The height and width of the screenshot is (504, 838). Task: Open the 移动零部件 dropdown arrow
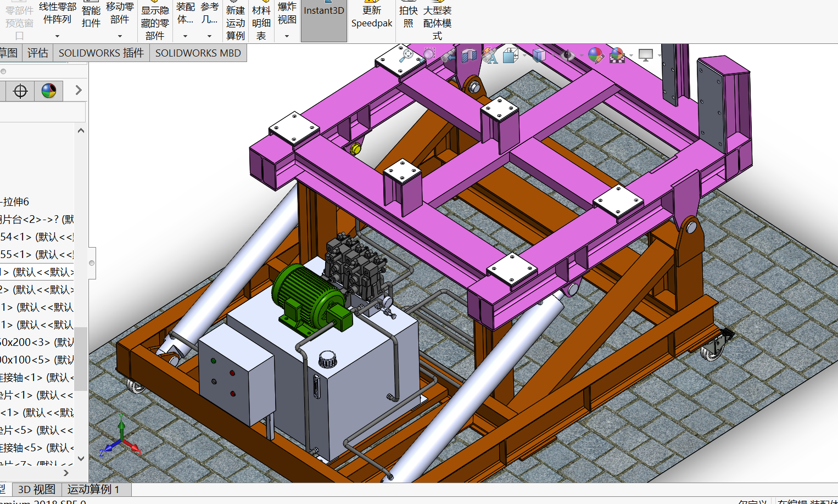[x=120, y=36]
